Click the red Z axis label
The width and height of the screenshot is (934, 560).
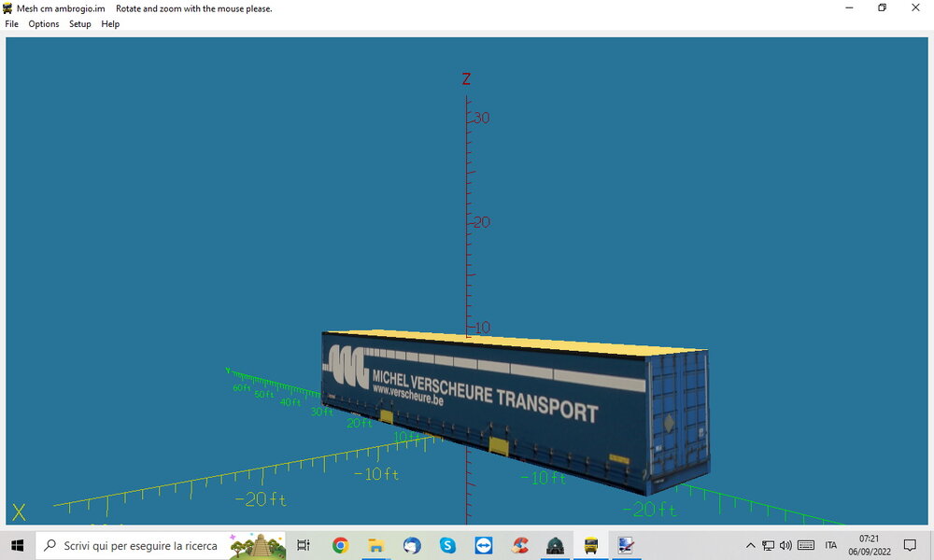click(x=466, y=78)
